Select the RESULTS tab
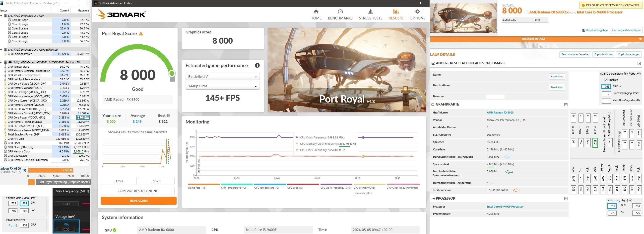 396,14
